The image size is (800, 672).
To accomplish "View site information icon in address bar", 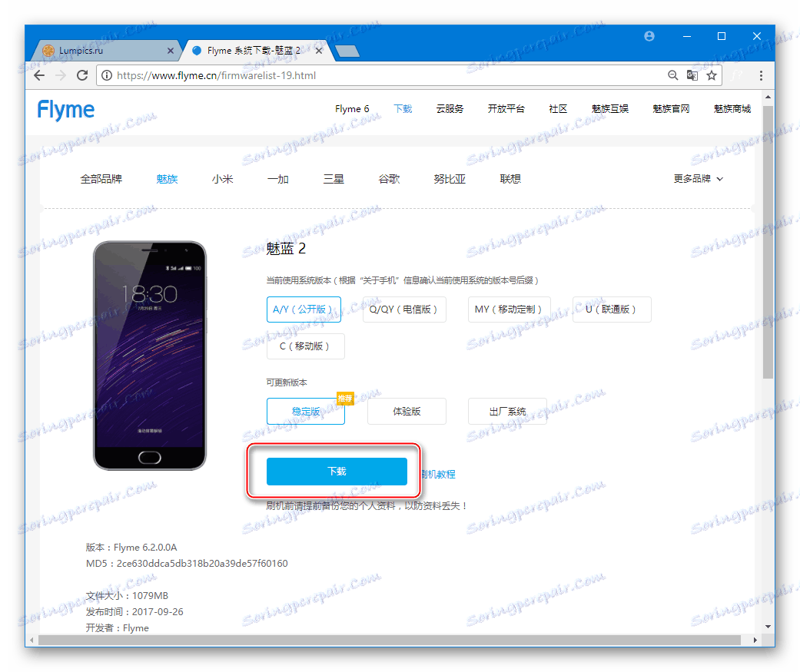I will [x=107, y=75].
